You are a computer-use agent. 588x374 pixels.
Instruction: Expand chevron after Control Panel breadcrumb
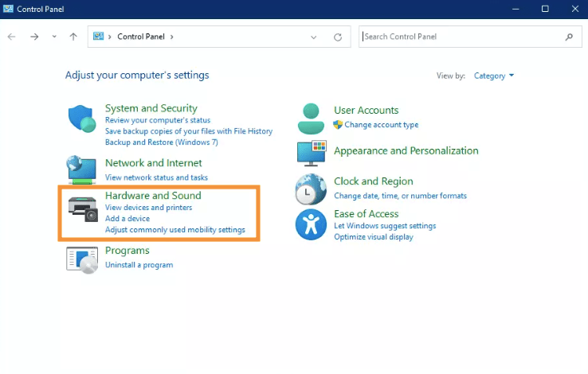coord(172,37)
